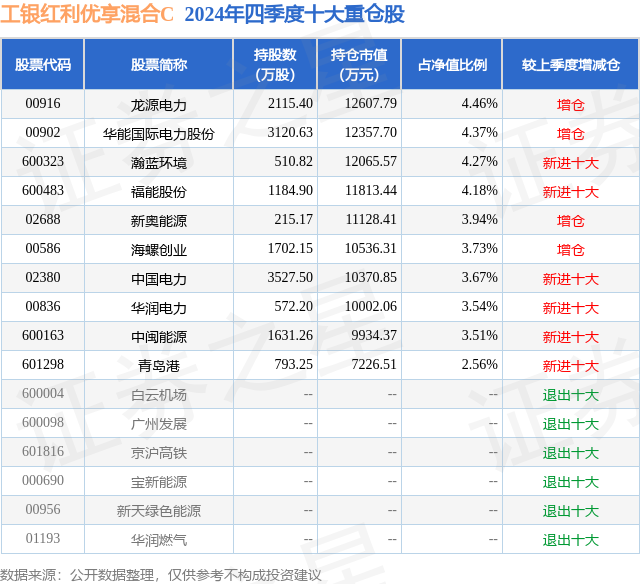Click the ratio 4.27%
Viewport: 640px width, 584px height.
click(480, 162)
